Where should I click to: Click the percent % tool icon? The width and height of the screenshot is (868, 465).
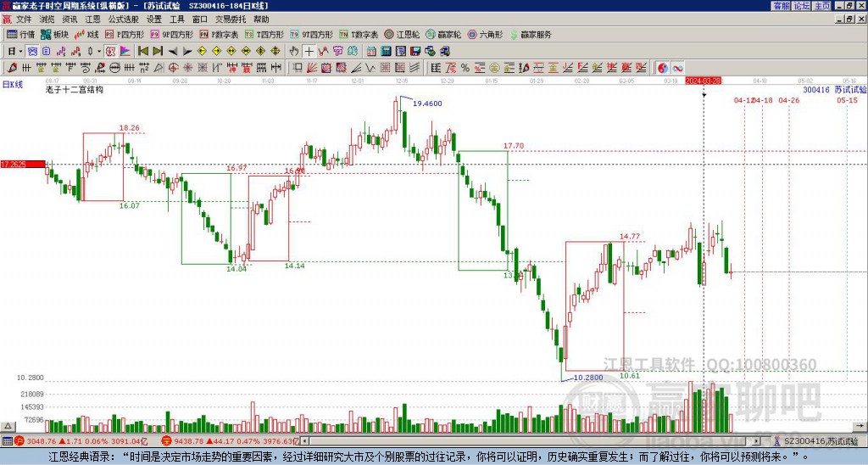click(465, 68)
